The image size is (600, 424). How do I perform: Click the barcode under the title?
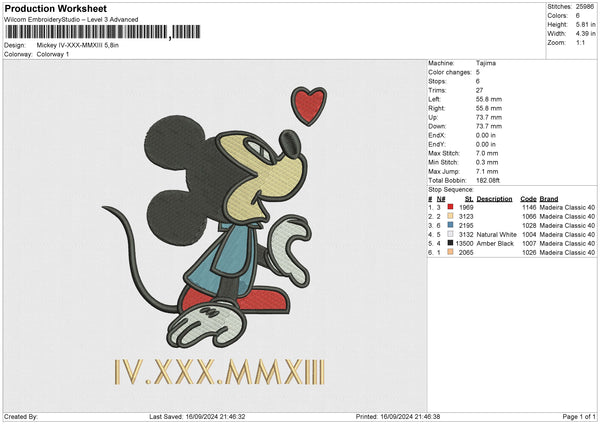[84, 33]
